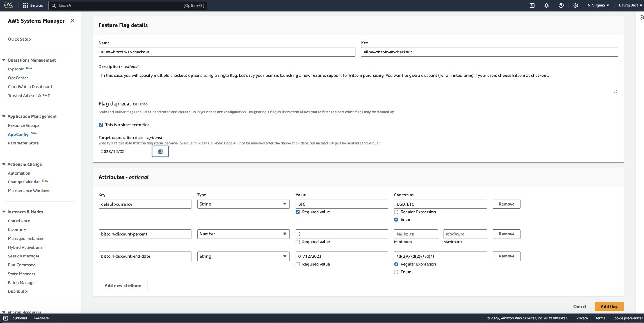This screenshot has height=323, width=644.
Task: Open the Services grid menu
Action: (x=33, y=6)
